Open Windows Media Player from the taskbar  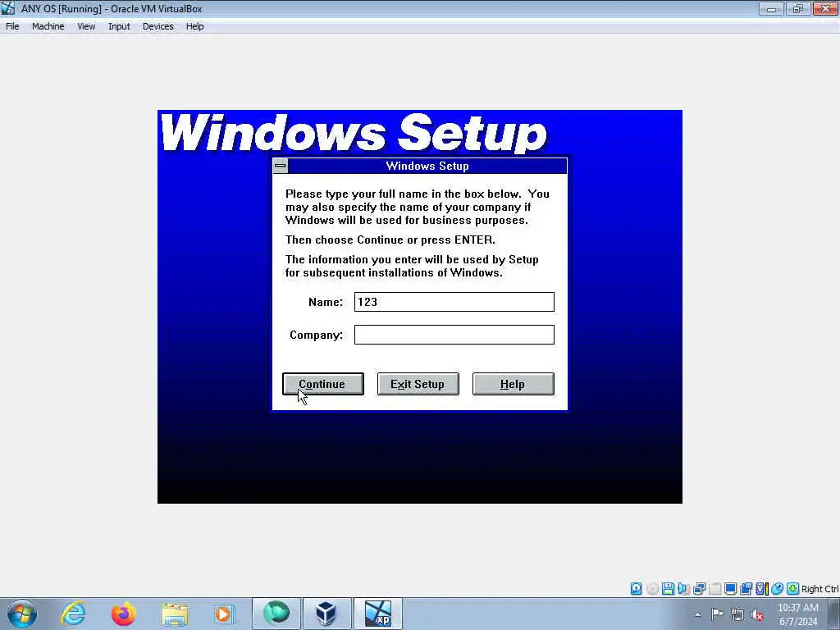click(223, 614)
